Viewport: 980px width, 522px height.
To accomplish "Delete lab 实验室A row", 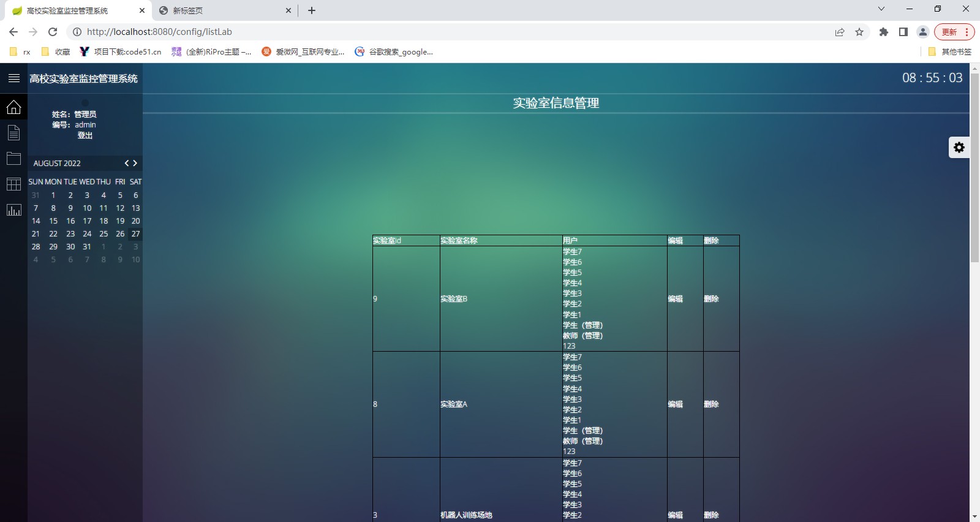I will pos(711,404).
